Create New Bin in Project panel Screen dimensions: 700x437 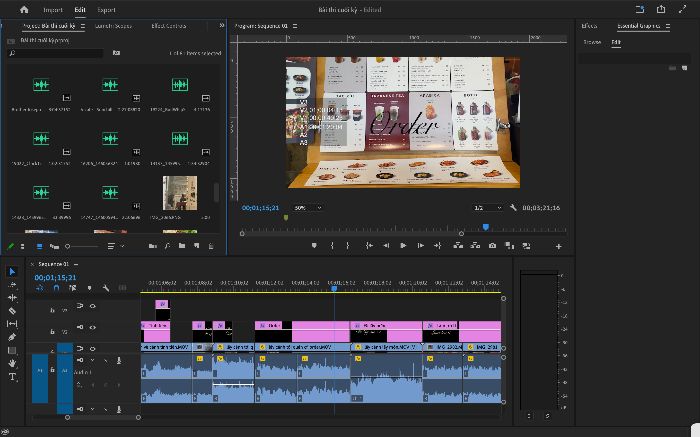(x=182, y=246)
